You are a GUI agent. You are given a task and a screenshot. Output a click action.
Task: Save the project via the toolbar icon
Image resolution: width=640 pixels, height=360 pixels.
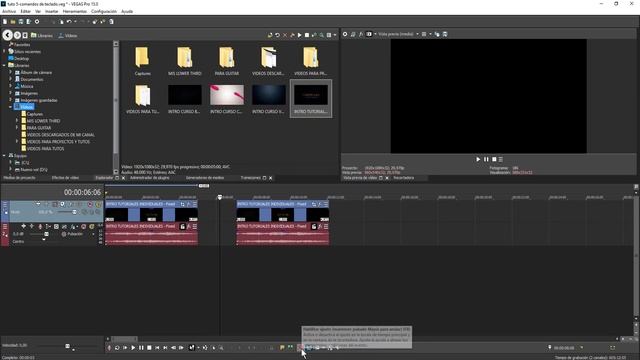pyautogui.click(x=21, y=22)
